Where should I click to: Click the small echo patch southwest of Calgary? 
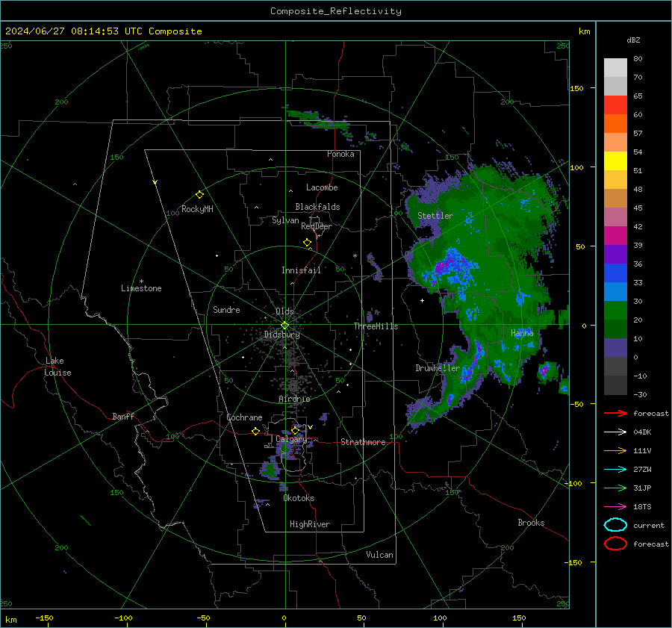(x=270, y=469)
